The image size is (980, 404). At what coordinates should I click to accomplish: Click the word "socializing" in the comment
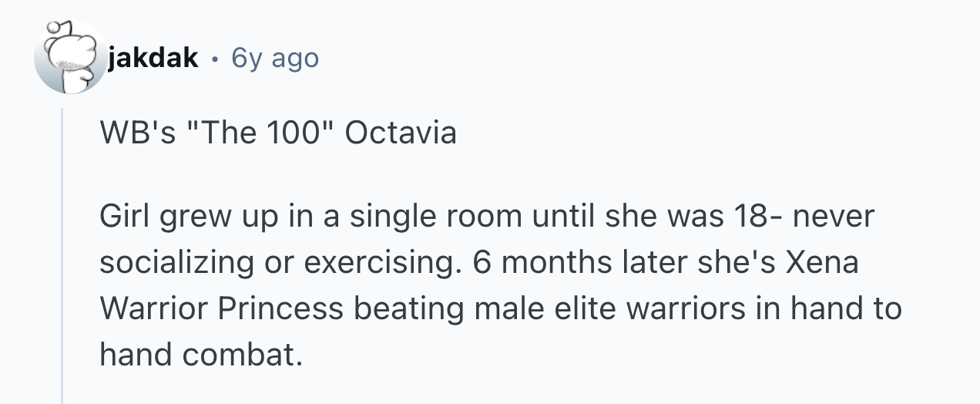coord(176,263)
